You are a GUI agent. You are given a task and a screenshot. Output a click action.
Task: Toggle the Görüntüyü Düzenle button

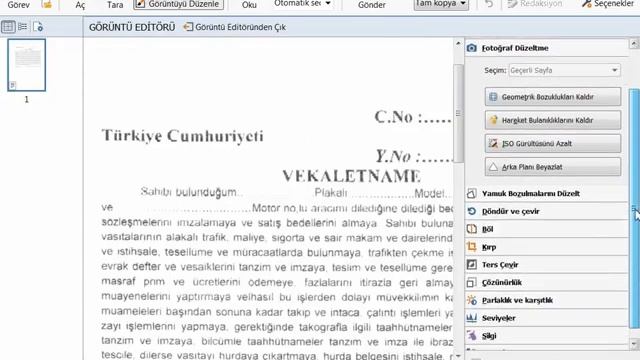(178, 4)
